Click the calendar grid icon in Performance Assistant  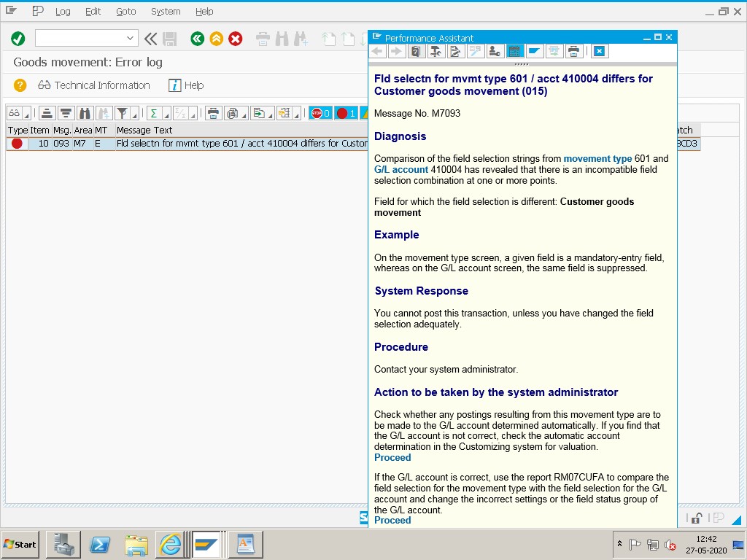(514, 51)
